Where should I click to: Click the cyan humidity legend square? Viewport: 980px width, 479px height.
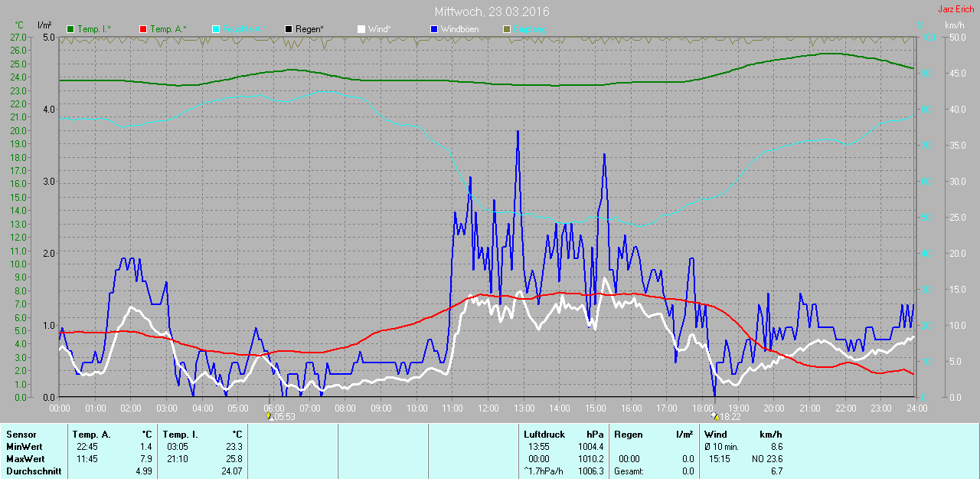(x=216, y=29)
